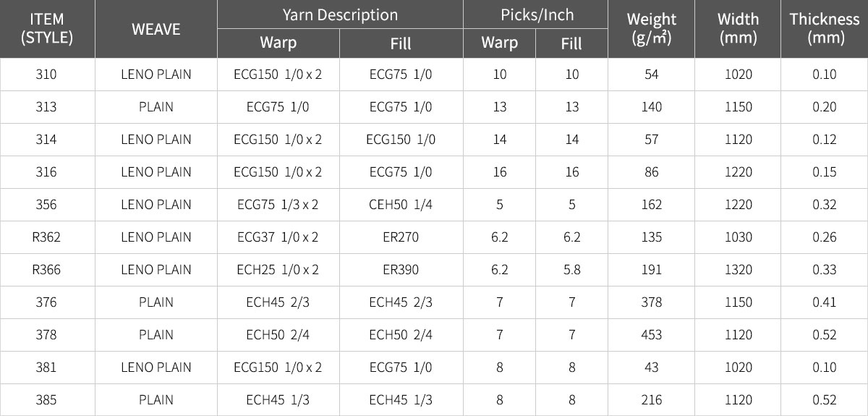
Task: Select the Width (mm) column header
Action: (738, 29)
